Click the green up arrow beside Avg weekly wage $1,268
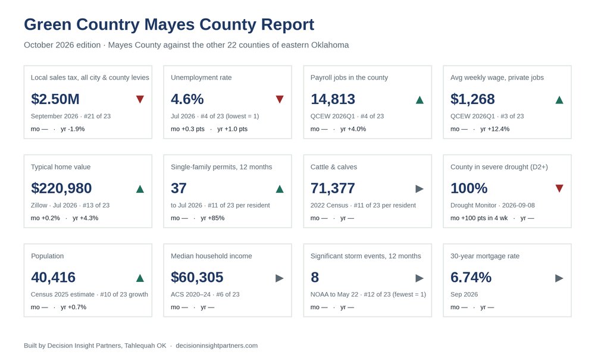 559,100
